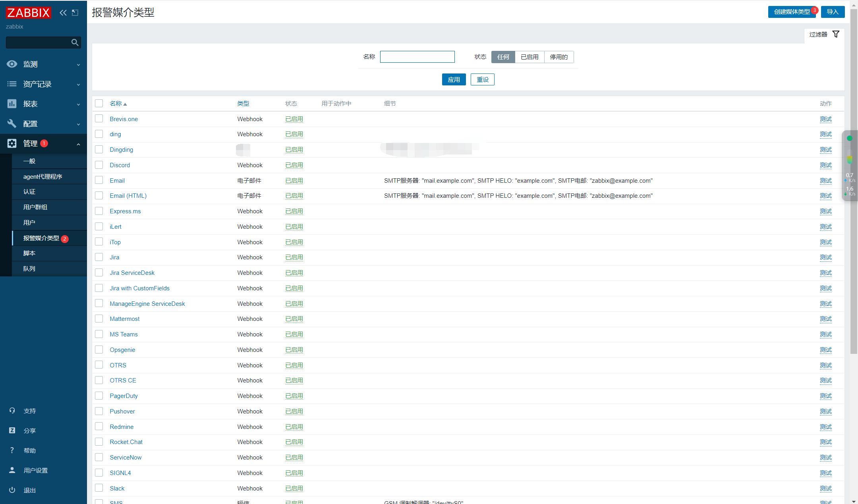Click the filter funnel icon
The height and width of the screenshot is (504, 858).
click(836, 34)
